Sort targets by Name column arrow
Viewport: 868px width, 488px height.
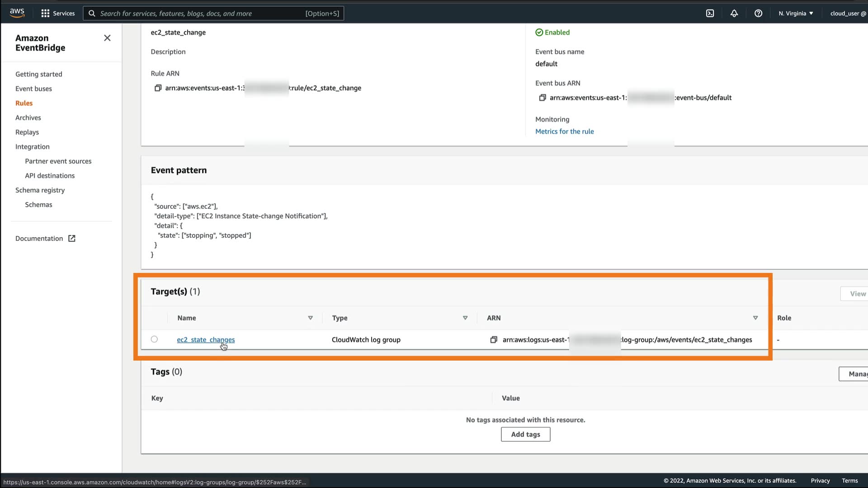pyautogui.click(x=310, y=318)
